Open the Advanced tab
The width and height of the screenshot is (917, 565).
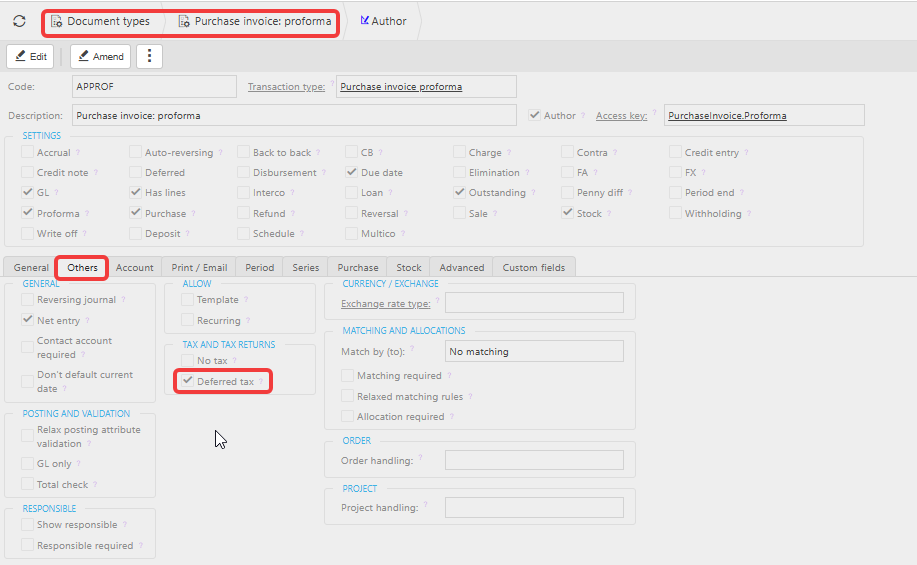click(461, 267)
